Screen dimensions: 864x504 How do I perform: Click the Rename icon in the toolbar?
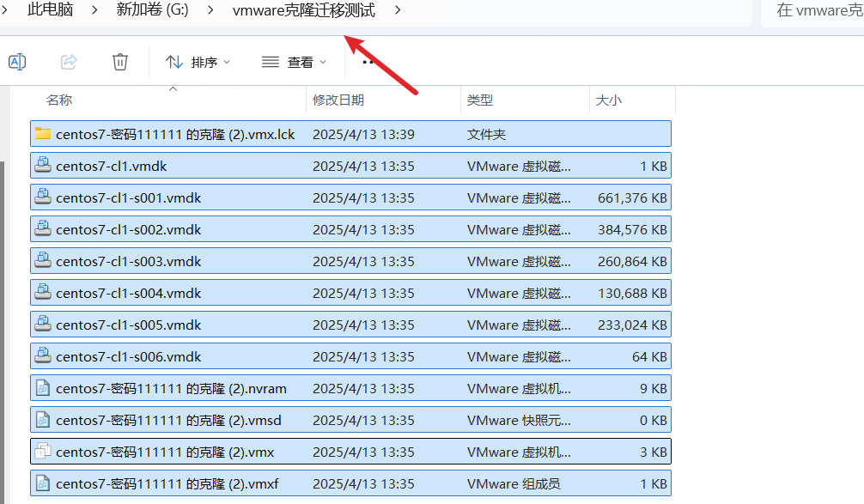(x=17, y=62)
